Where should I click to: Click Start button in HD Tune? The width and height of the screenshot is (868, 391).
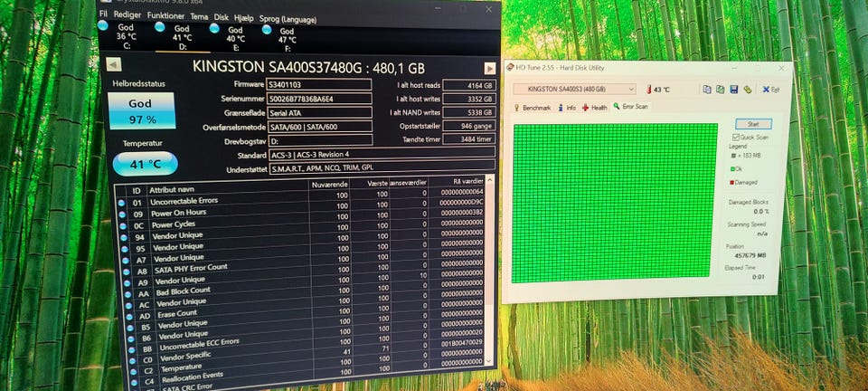tap(753, 124)
